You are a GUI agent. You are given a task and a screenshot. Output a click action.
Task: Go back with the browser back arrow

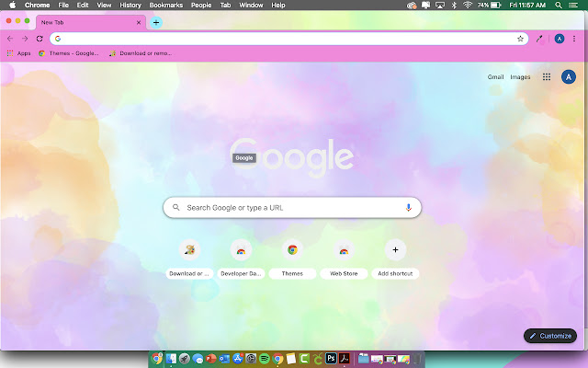coord(10,39)
